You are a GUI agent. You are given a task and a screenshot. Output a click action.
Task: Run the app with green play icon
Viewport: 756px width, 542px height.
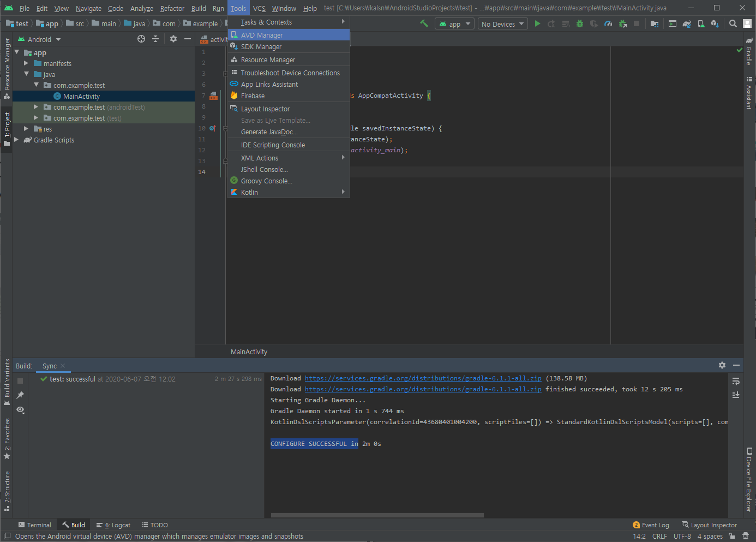[537, 23]
